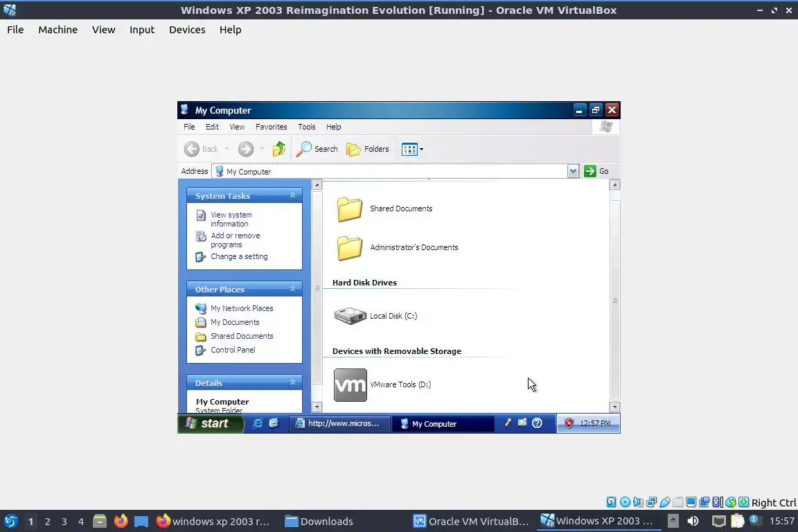The image size is (798, 532).
Task: Select Administrator's Documents folder icon
Action: (x=350, y=248)
